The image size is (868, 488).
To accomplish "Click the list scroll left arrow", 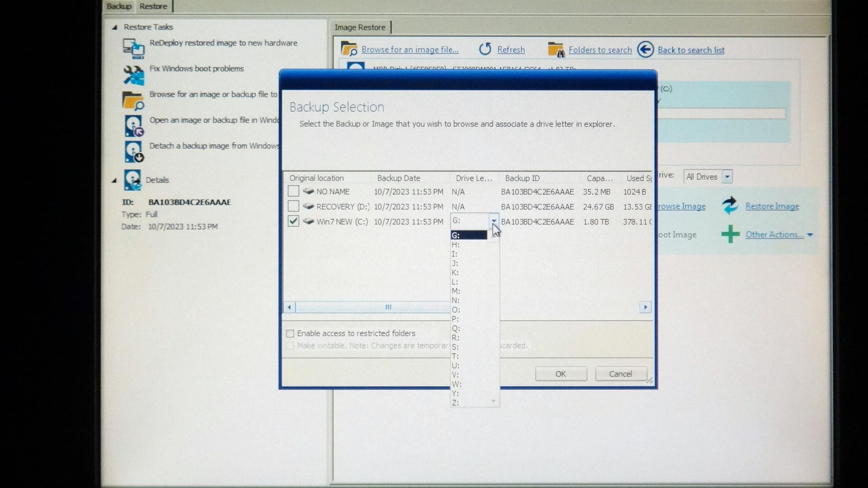I will click(x=289, y=307).
